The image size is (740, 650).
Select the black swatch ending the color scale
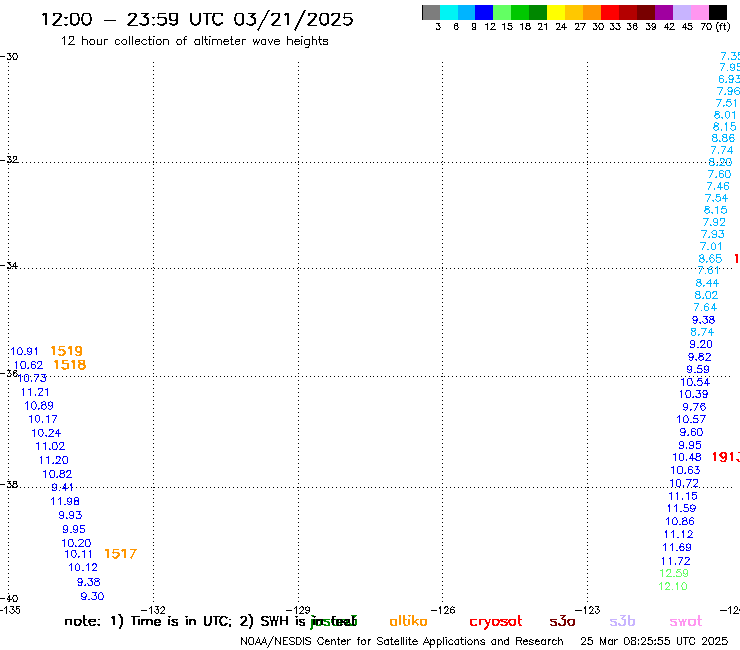(x=718, y=12)
